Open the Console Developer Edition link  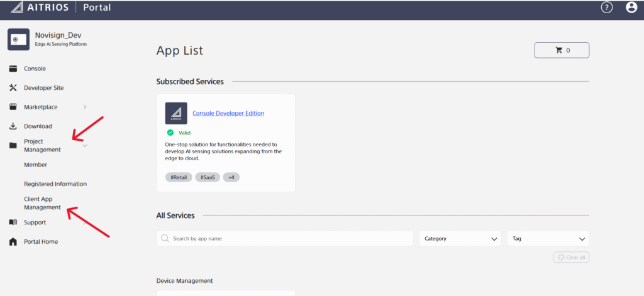point(228,113)
